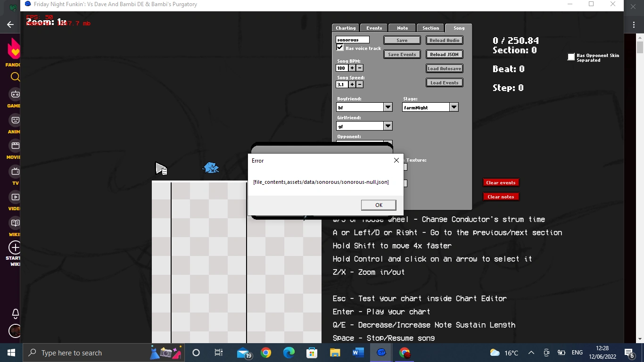The image size is (644, 362).
Task: Toggle the Has voice track checkbox
Action: pos(340,47)
